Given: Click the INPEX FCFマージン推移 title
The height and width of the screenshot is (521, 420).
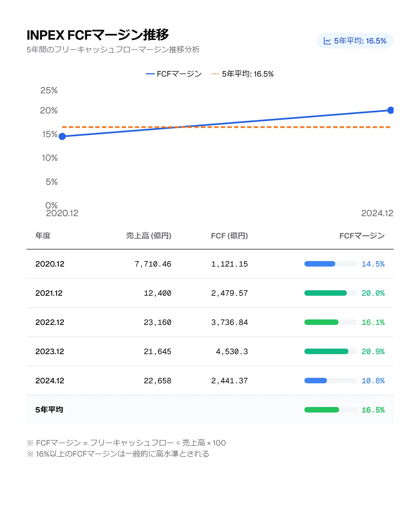Looking at the screenshot, I should (98, 35).
